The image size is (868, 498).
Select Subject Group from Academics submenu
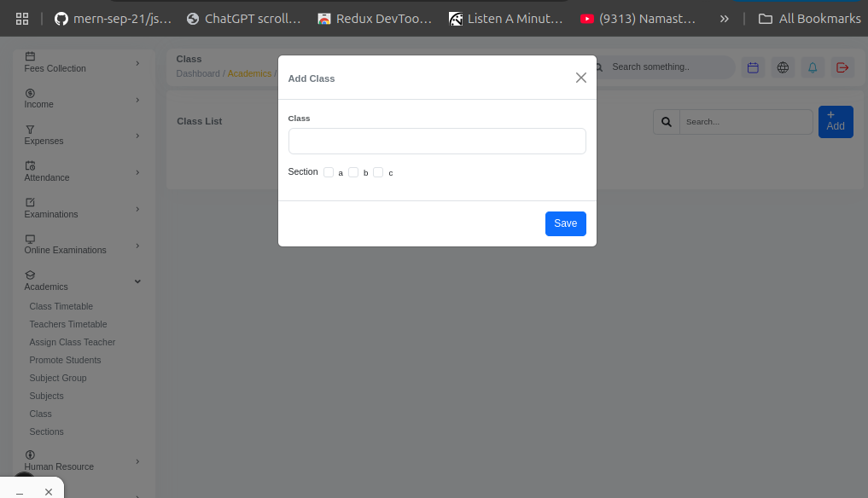click(58, 378)
